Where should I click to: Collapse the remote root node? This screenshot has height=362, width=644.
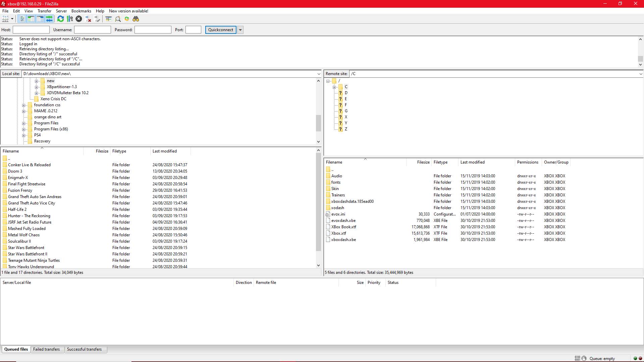328,81
